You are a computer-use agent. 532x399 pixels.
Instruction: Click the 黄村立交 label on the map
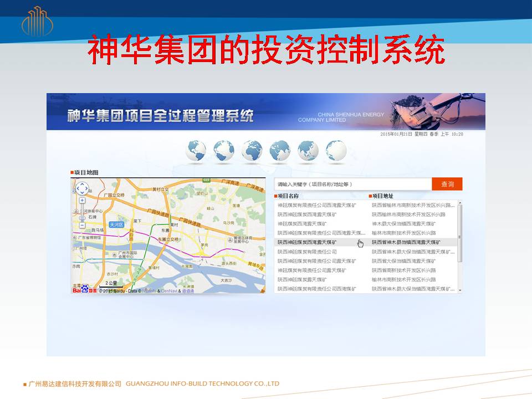tap(160, 190)
